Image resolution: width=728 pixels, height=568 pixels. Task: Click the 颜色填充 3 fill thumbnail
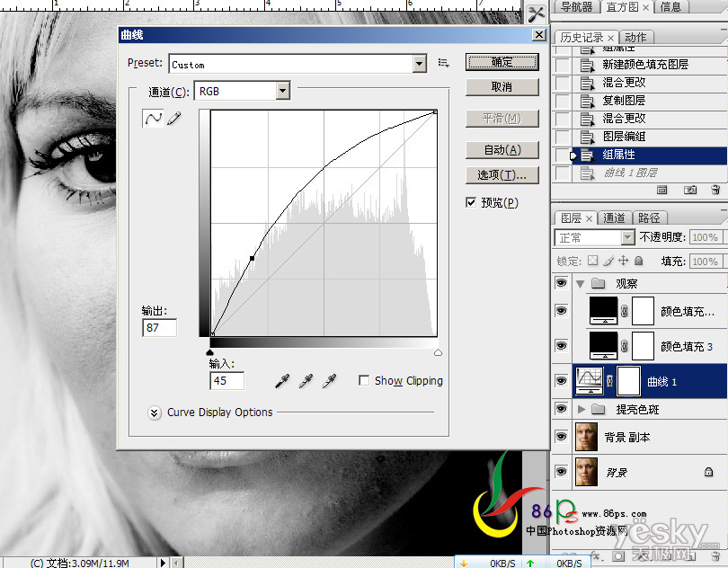coord(603,345)
